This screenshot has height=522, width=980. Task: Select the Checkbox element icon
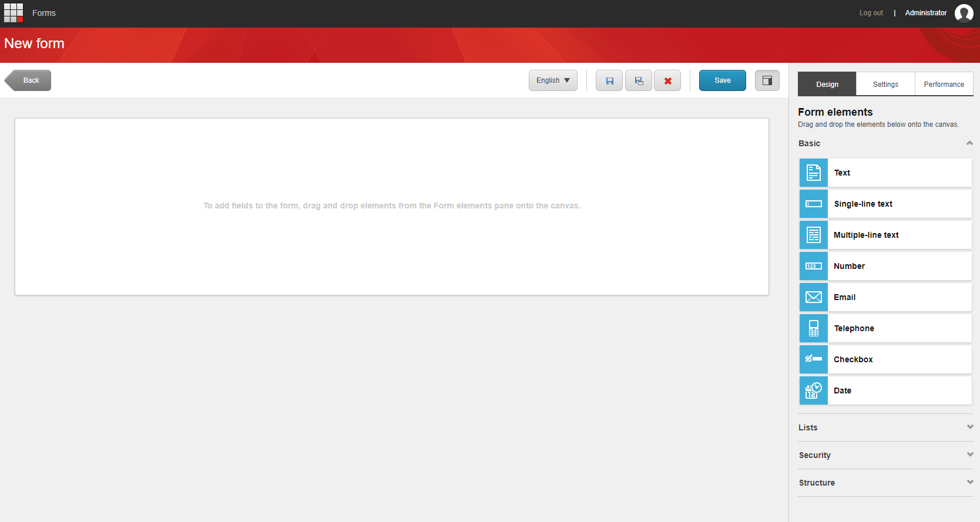click(x=813, y=359)
